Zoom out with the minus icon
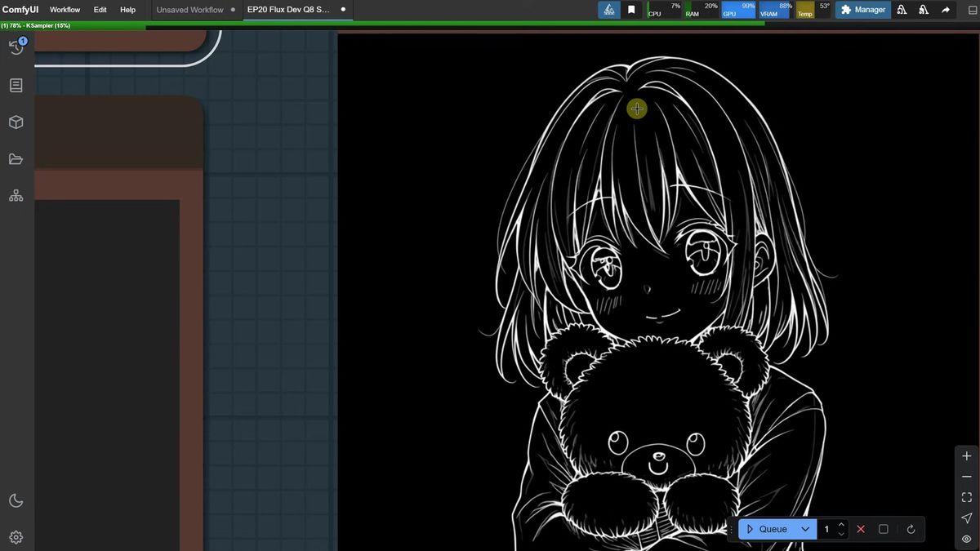This screenshot has height=551, width=980. (967, 477)
